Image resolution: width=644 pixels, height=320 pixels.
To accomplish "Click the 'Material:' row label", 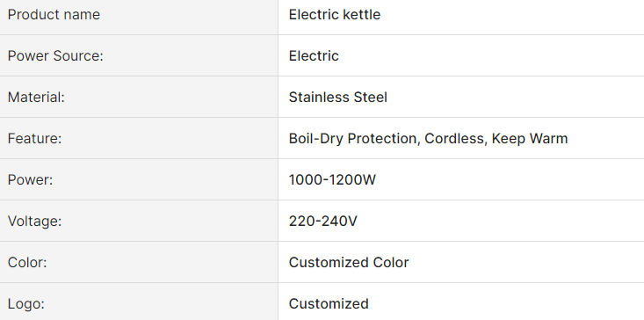I will 36,98.
